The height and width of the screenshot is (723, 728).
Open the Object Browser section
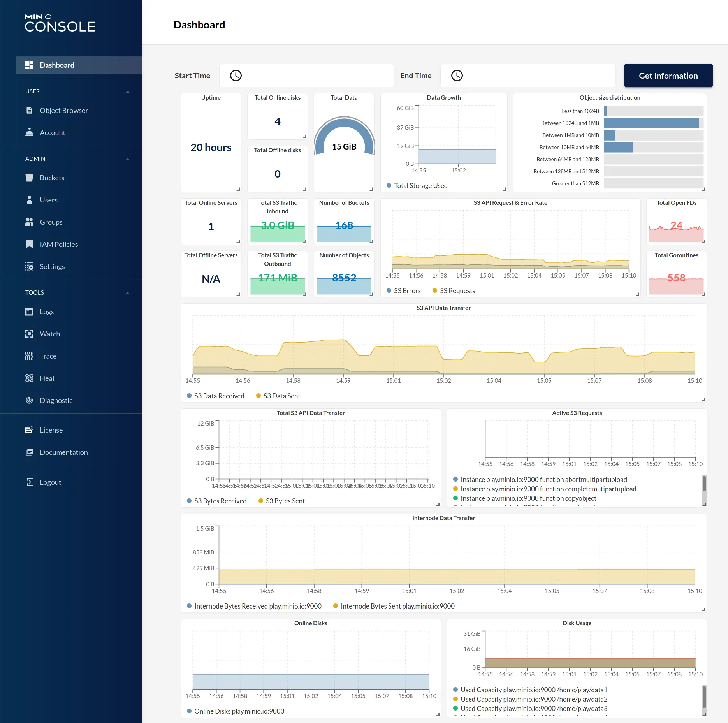pyautogui.click(x=64, y=110)
